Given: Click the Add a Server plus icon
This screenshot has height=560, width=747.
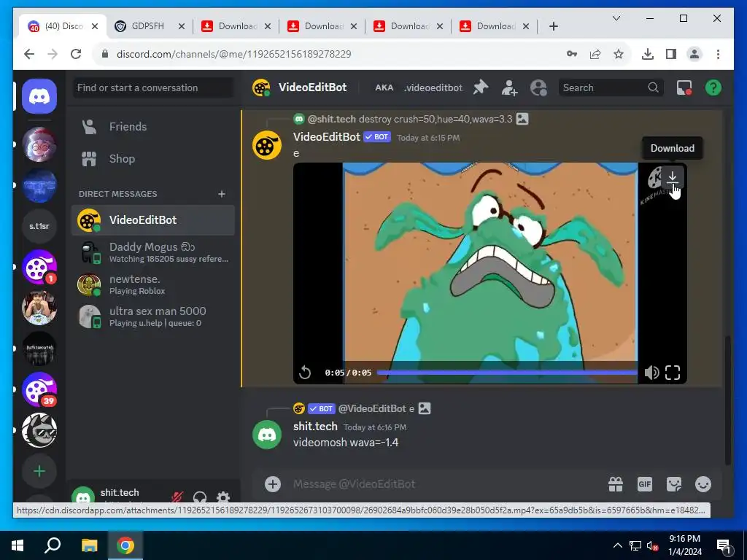Looking at the screenshot, I should (39, 471).
